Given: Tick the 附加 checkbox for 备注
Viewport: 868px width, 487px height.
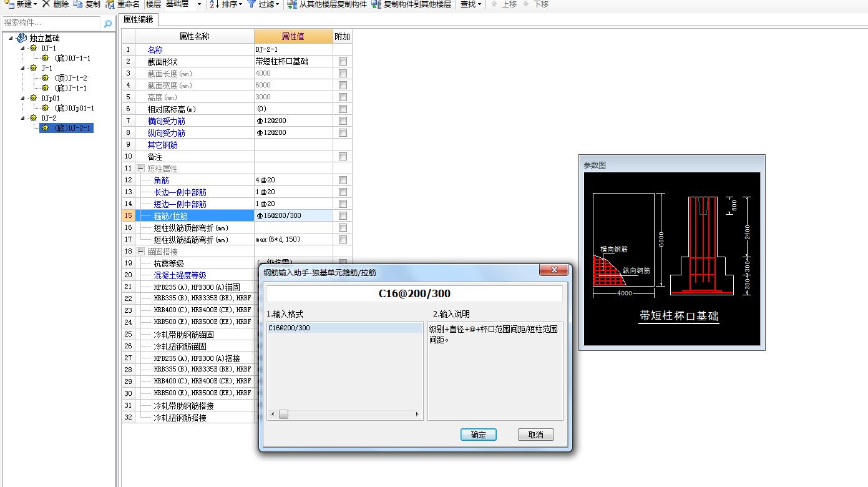Looking at the screenshot, I should tap(343, 157).
